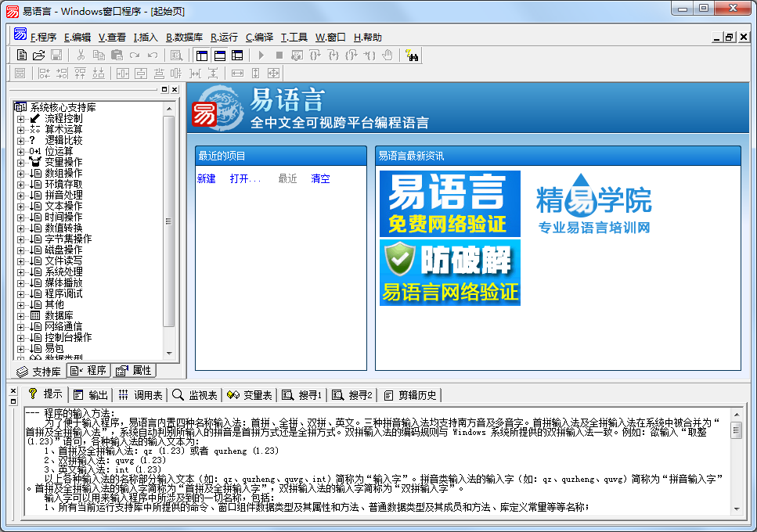
Task: Expand the 文本操作 tree node
Action: 20,207
